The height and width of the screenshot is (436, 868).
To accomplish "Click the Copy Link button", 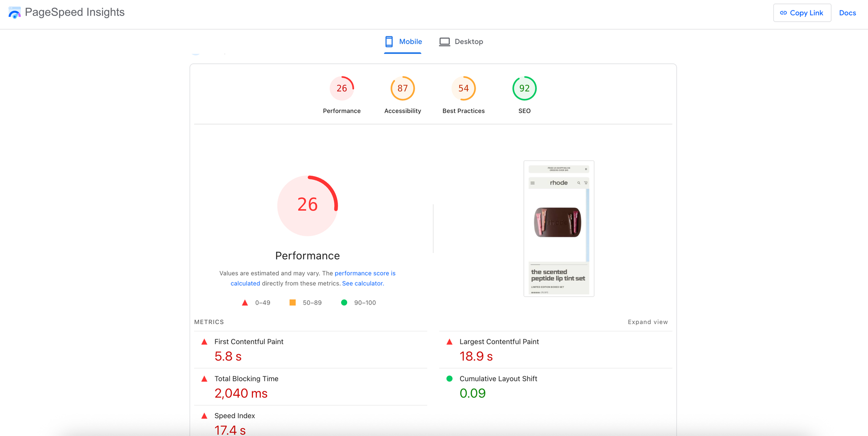I will [802, 13].
